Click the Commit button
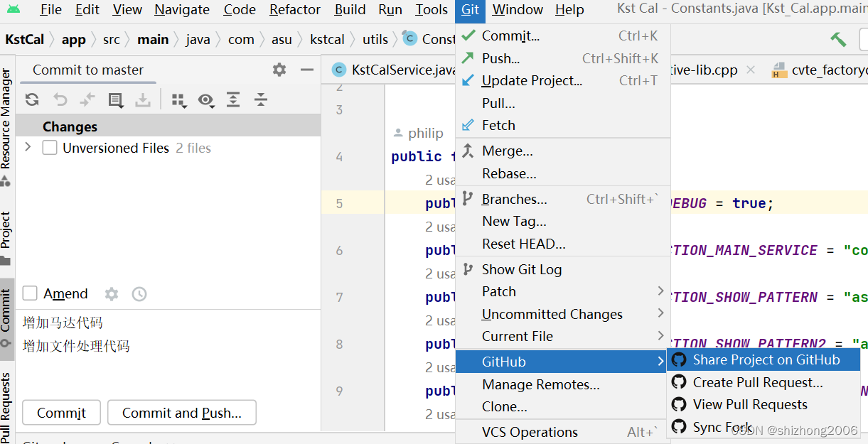Viewport: 868px width, 444px height. tap(62, 413)
